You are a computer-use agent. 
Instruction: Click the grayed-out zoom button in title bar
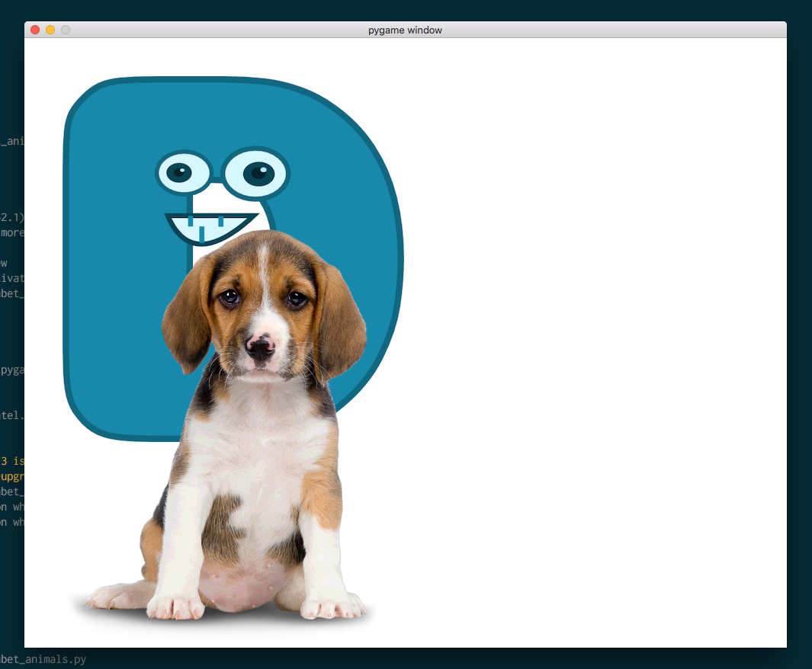66,30
